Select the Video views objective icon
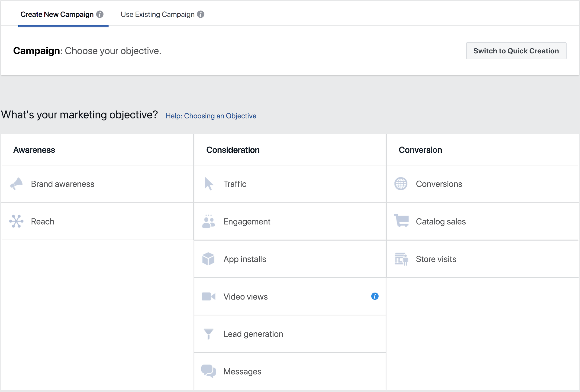 [208, 296]
